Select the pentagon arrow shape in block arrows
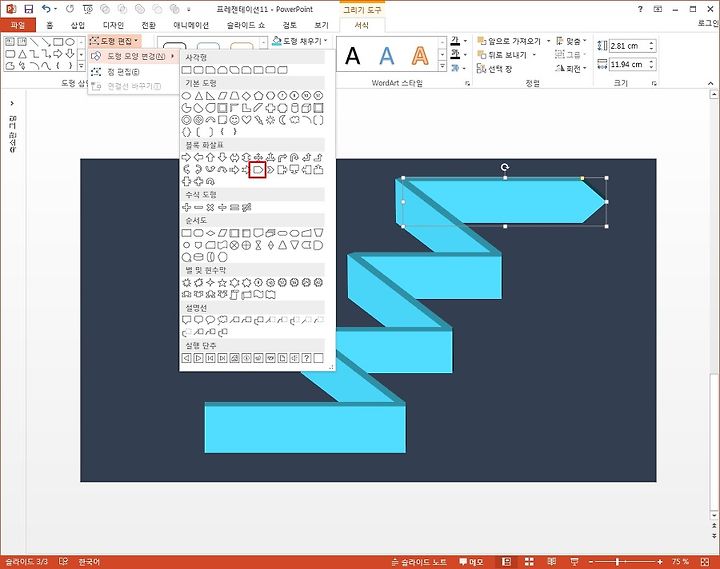 click(x=258, y=170)
